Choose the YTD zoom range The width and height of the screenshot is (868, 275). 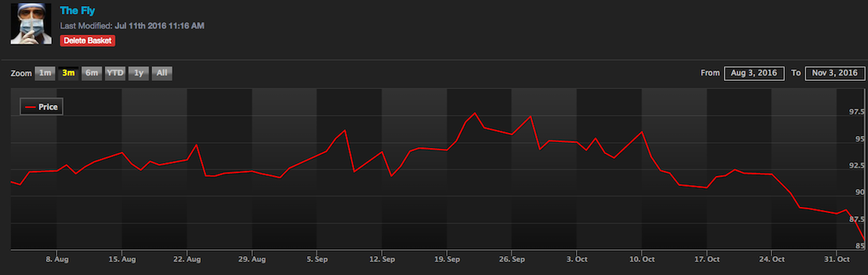(x=115, y=73)
